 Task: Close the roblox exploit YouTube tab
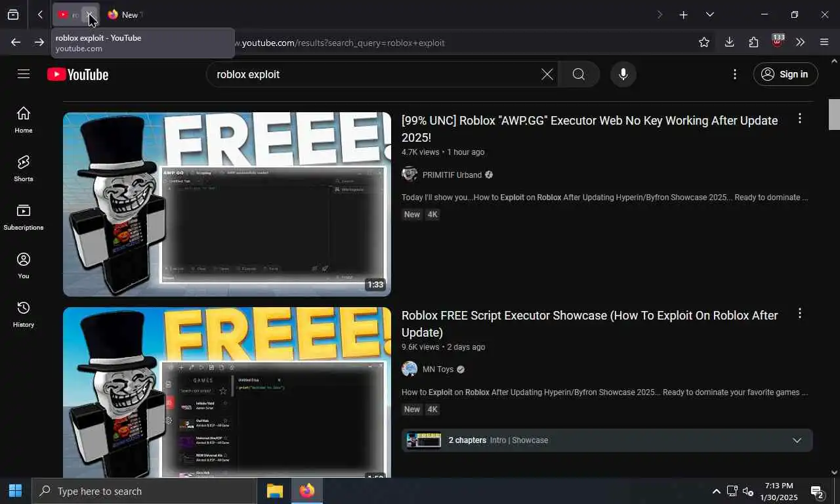90,14
